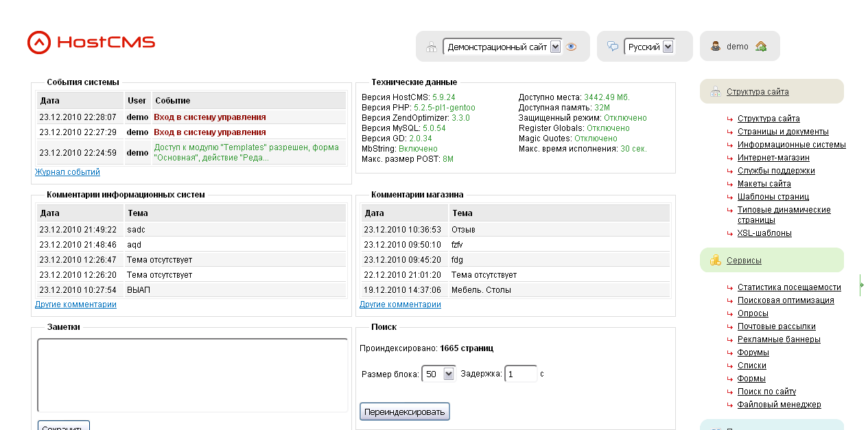
Task: Click the coins icon beside Сервисы
Action: [x=716, y=260]
